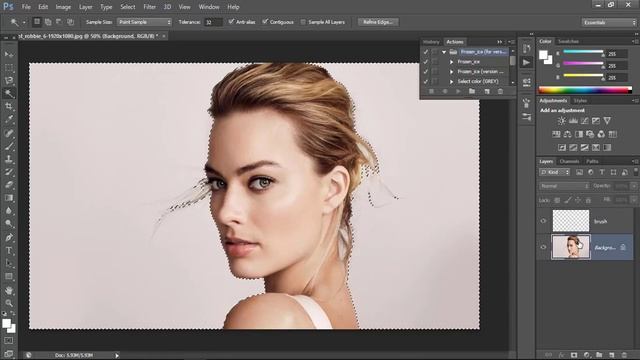This screenshot has height=360, width=640.
Task: Expand the Select color (GREY) action
Action: click(x=451, y=81)
